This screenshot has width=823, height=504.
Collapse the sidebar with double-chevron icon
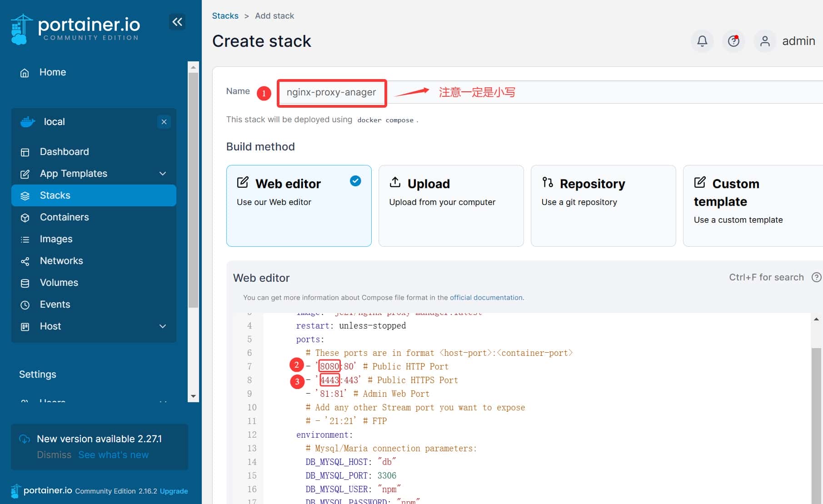point(177,22)
